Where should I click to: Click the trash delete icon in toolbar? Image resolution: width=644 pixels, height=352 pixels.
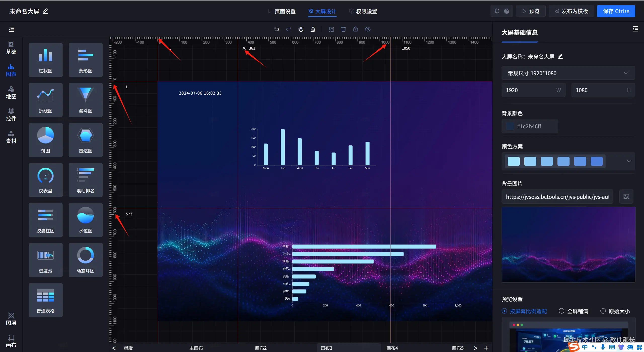click(343, 29)
